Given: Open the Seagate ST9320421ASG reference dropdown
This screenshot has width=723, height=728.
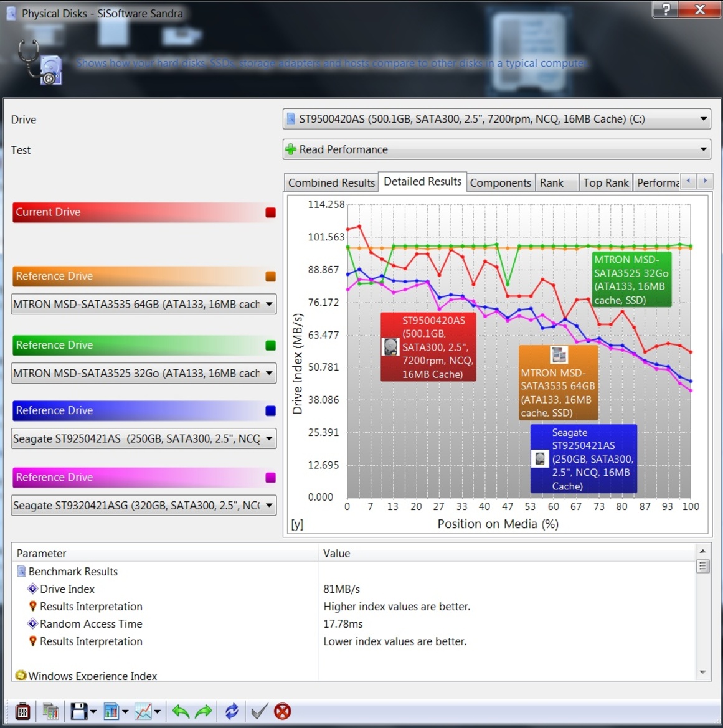Looking at the screenshot, I should point(143,506).
